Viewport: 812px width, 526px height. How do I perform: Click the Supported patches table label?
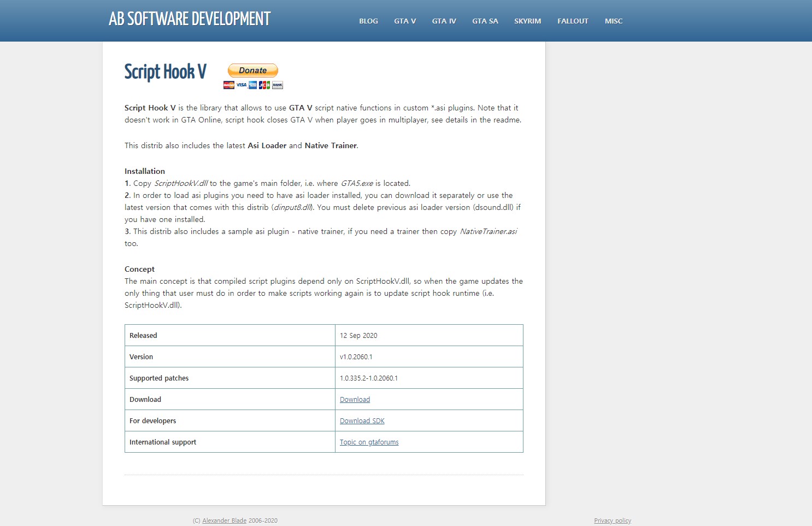(x=159, y=378)
